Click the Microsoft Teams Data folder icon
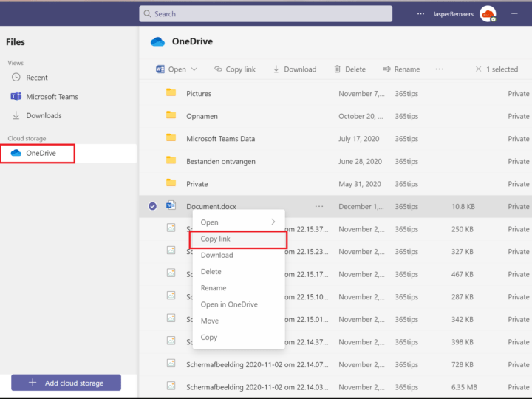The height and width of the screenshot is (399, 532). click(x=171, y=137)
